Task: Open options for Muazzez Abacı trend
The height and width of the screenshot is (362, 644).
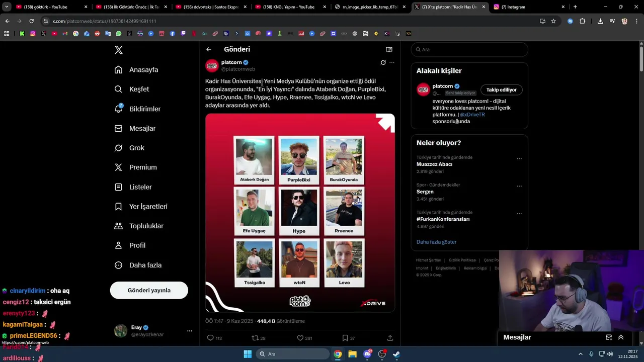Action: coord(519,158)
